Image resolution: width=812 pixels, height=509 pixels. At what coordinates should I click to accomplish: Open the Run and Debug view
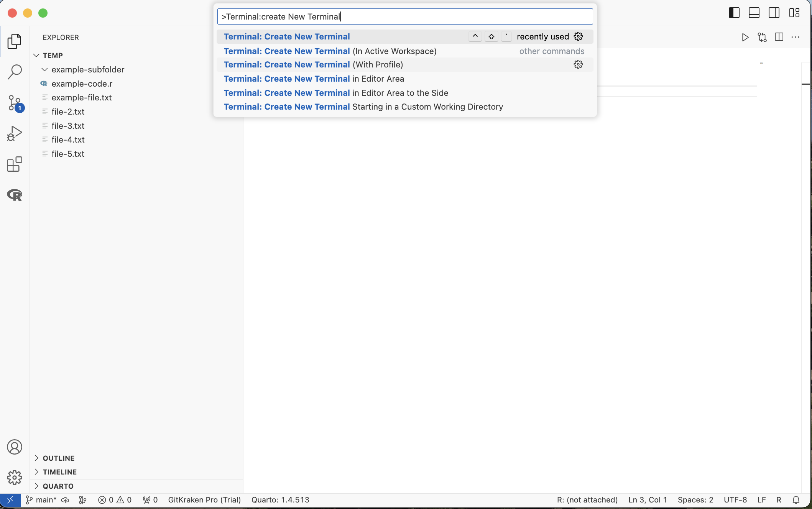click(x=15, y=133)
